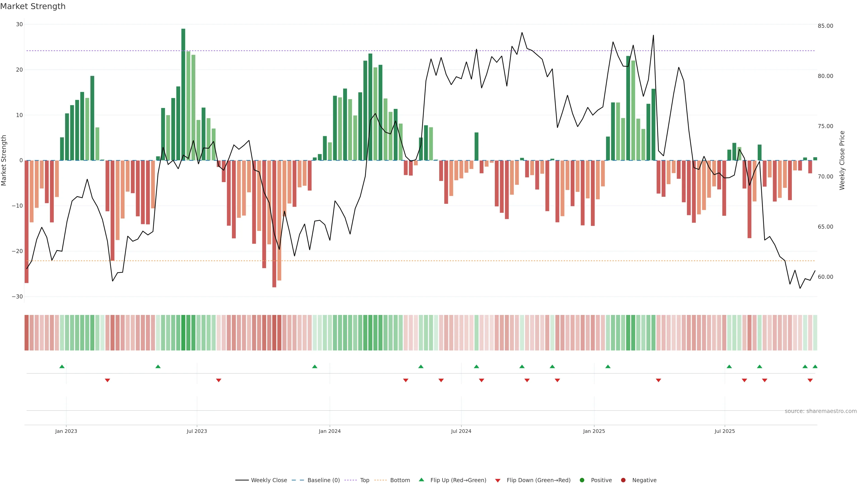Click the rightmost red Flip Down triangle marker
The height and width of the screenshot is (488, 868).
[x=810, y=380]
